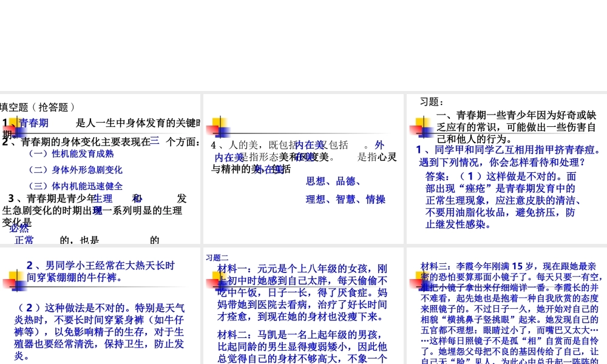
Task: Open the slide about 人的美
Action: (x=303, y=169)
